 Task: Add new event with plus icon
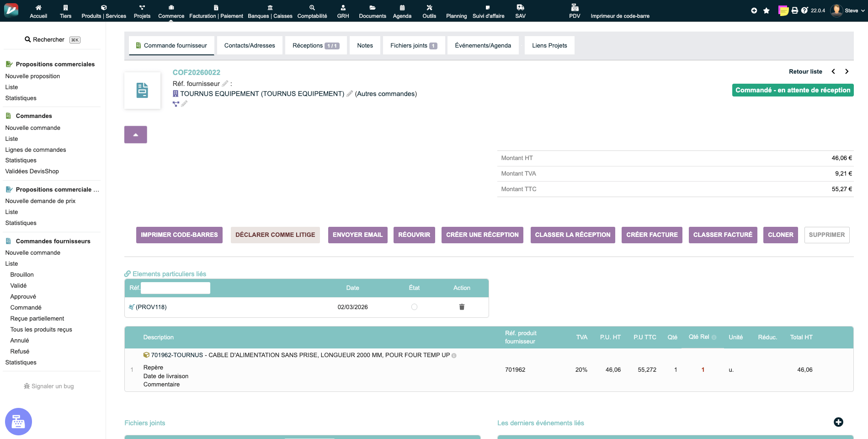point(838,422)
